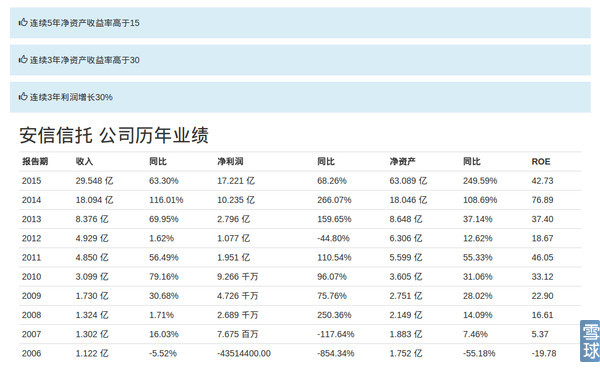Image resolution: width=600 pixels, height=370 pixels.
Task: Click the 2010 report year cell
Action: point(31,276)
